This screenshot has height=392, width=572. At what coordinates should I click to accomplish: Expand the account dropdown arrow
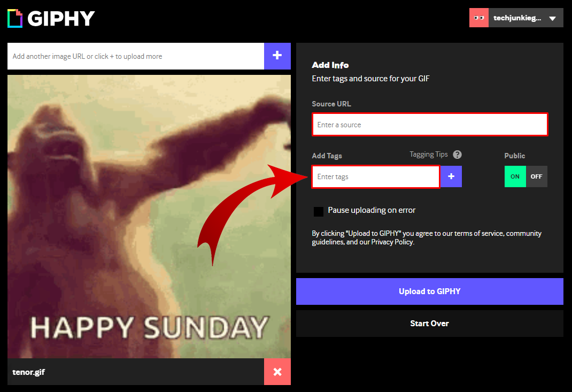point(552,18)
